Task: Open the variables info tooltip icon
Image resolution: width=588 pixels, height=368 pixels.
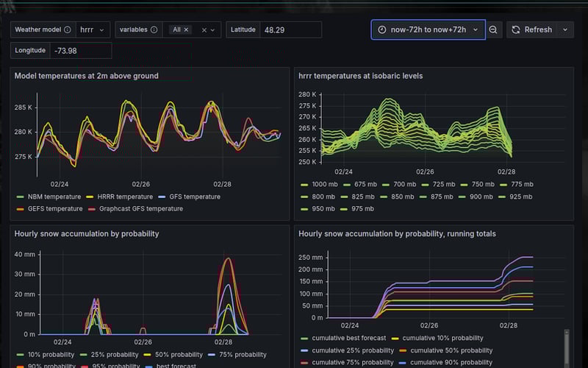Action: point(154,29)
